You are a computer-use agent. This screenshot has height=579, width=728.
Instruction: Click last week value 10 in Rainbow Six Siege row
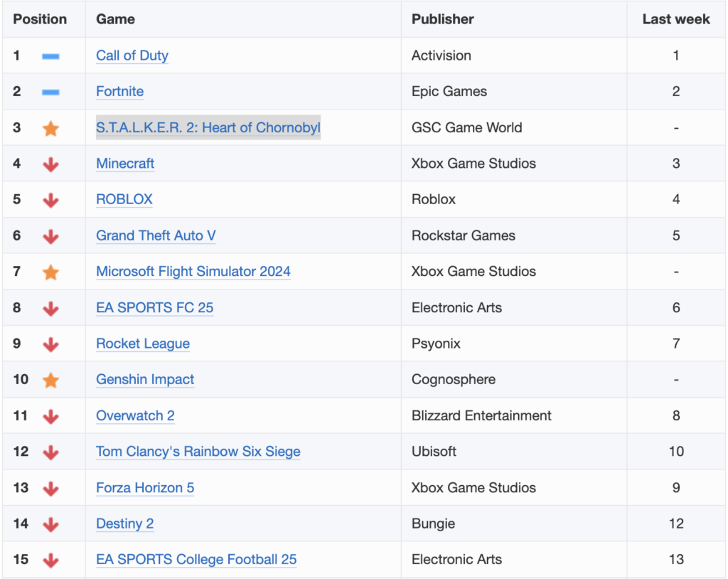tap(676, 451)
